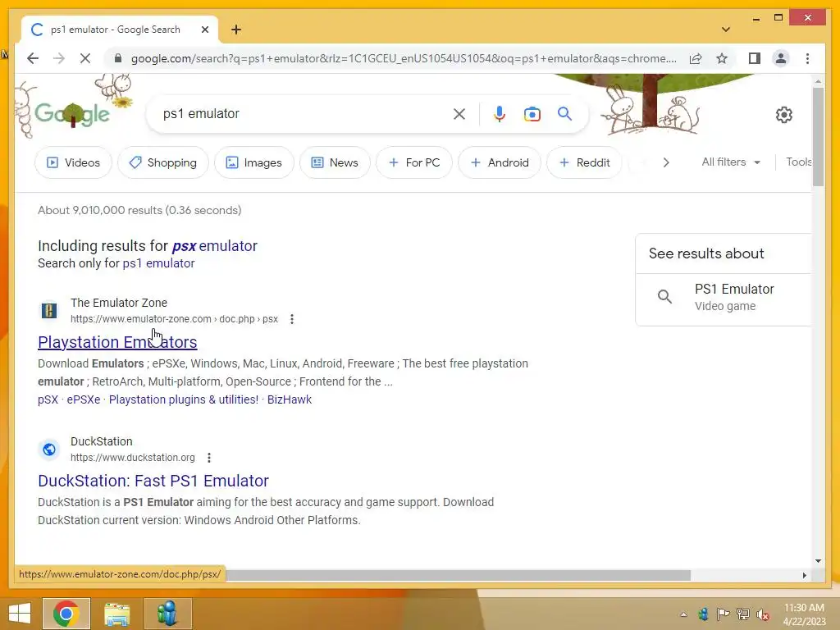Click the Chrome taskbar icon
The image size is (840, 630).
[66, 614]
